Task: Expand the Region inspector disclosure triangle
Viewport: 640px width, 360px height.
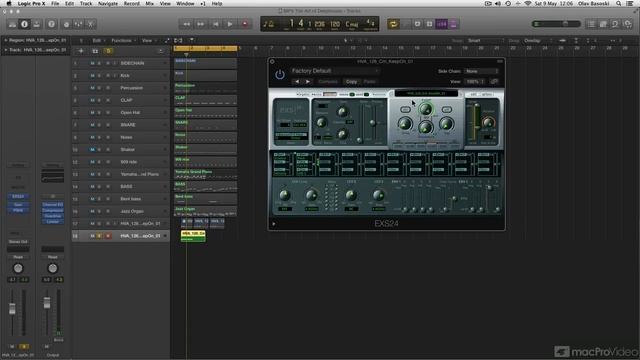Action: [x=6, y=40]
